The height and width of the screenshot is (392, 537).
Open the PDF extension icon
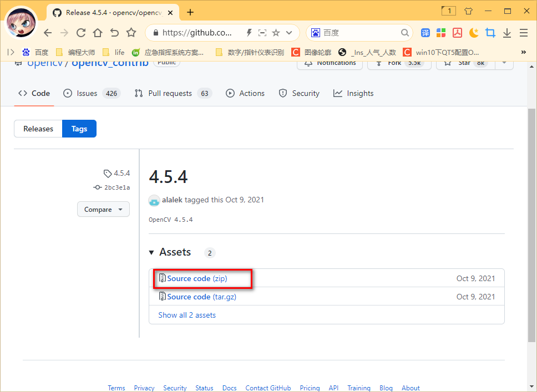458,33
